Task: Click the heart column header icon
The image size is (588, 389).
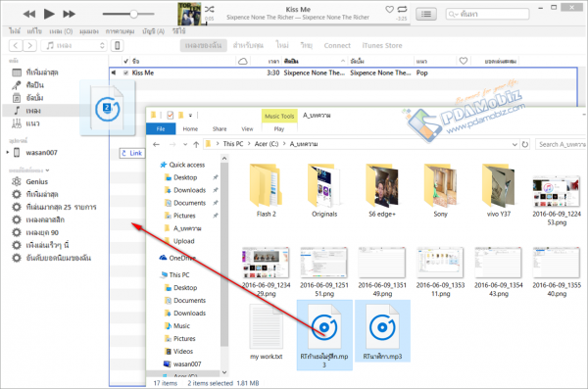Action: pos(464,61)
